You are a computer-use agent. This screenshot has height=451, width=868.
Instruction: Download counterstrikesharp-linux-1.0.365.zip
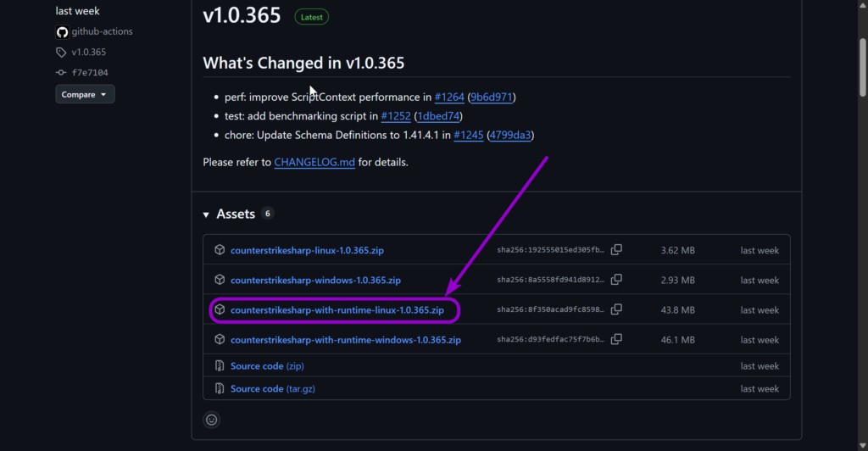coord(307,250)
